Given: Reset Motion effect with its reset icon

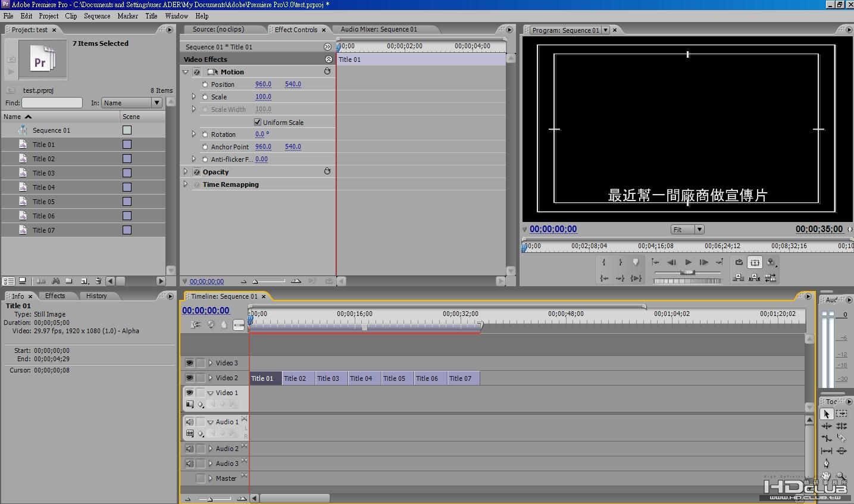Looking at the screenshot, I should (x=327, y=71).
